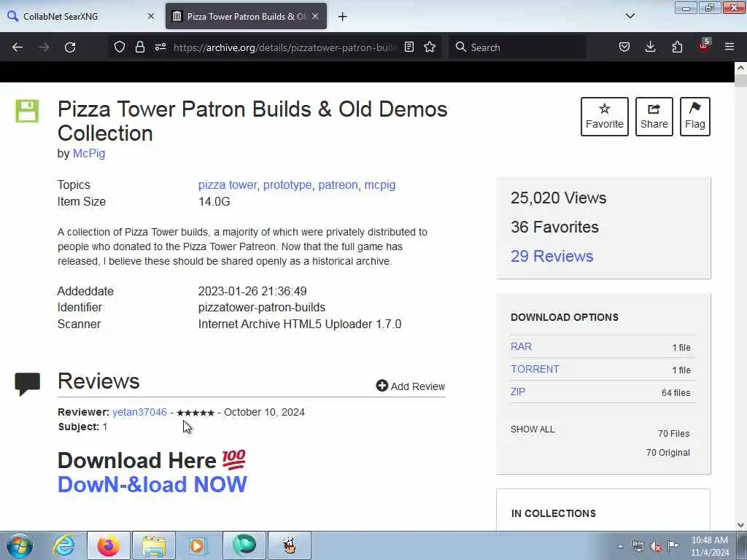747x560 pixels.
Task: Bookmark this page with star icon
Action: [430, 47]
